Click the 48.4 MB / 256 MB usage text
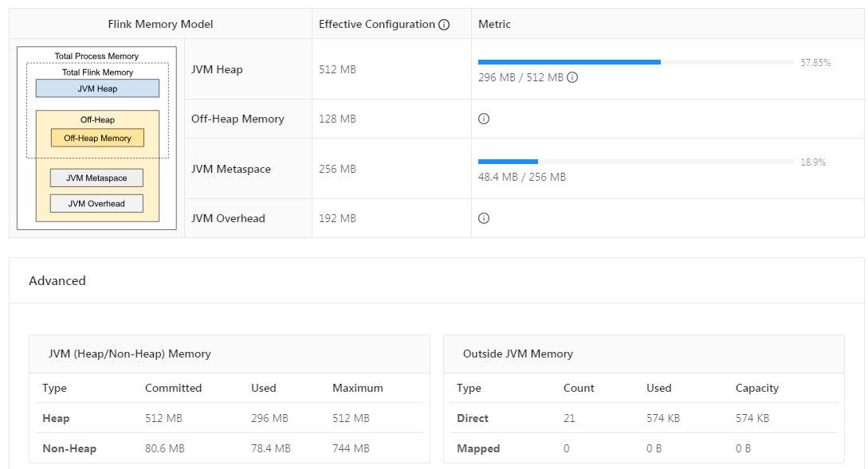This screenshot has width=868, height=469. tap(522, 177)
